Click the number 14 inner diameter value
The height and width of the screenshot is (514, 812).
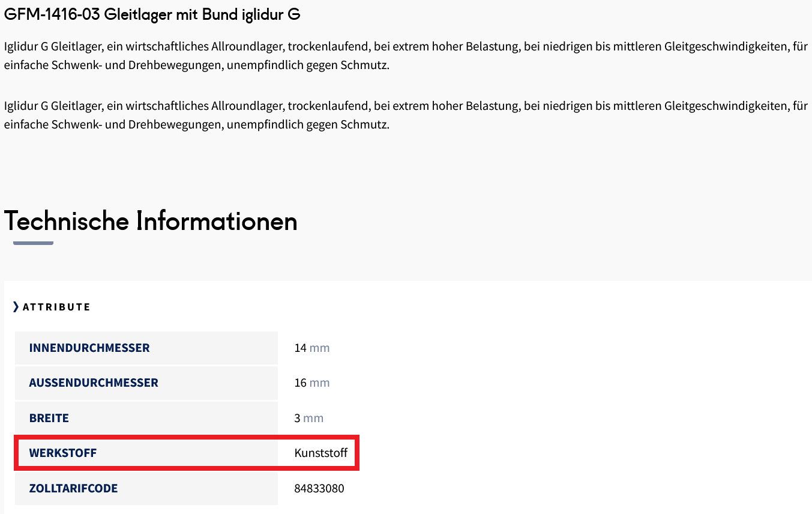[x=300, y=348]
